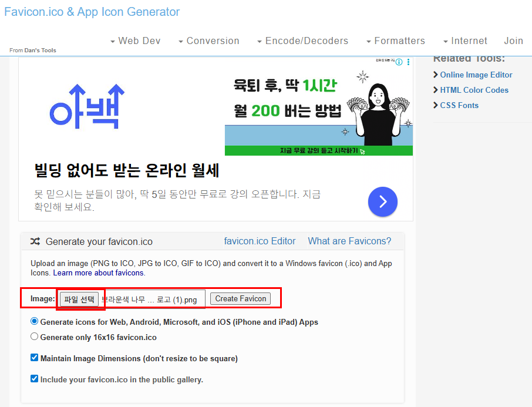Click the Create Favicon button
The height and width of the screenshot is (407, 532).
(x=241, y=299)
